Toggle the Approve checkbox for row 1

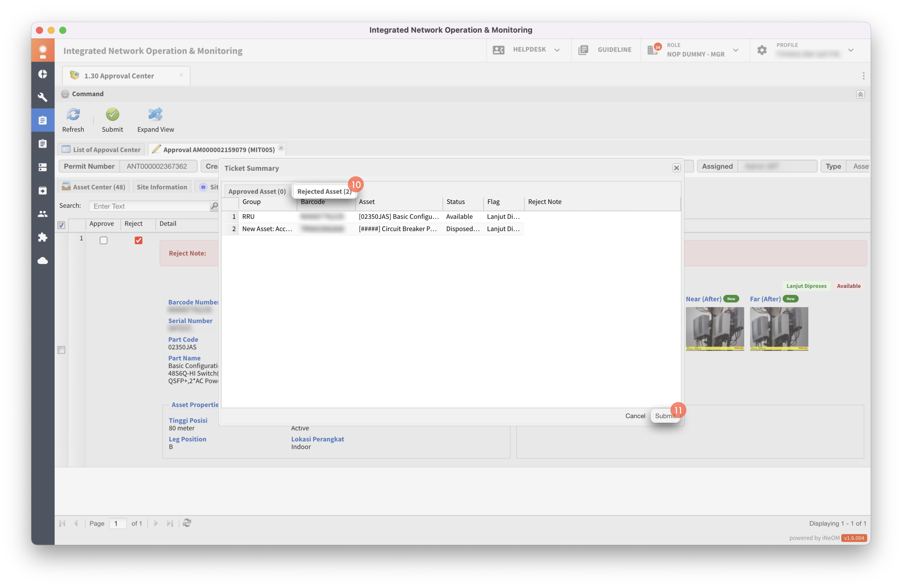pyautogui.click(x=103, y=240)
